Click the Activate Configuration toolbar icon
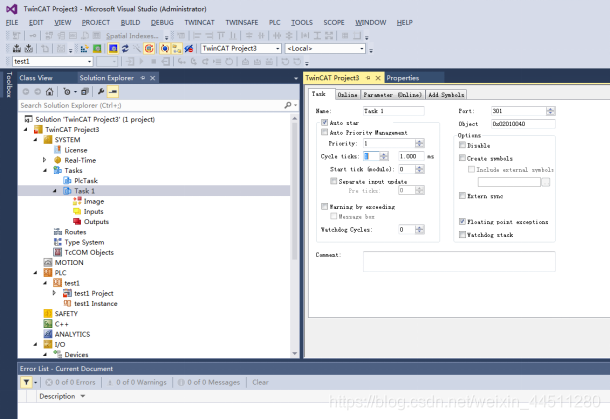Screen dimensions: 610x420 (84, 49)
